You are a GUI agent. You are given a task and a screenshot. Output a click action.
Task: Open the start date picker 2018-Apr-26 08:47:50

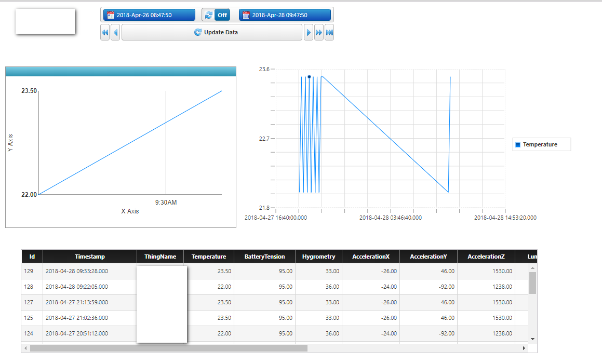(149, 15)
